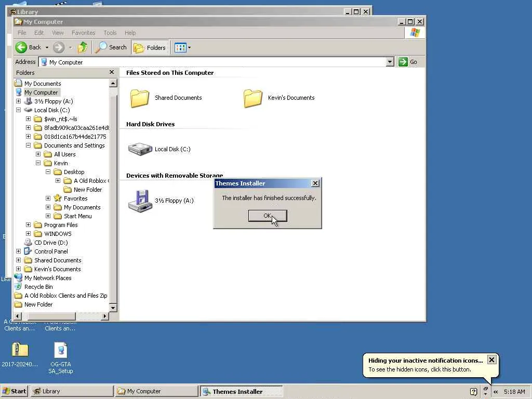Select Recycle Bin icon in tree
The height and width of the screenshot is (399, 532).
(x=18, y=286)
